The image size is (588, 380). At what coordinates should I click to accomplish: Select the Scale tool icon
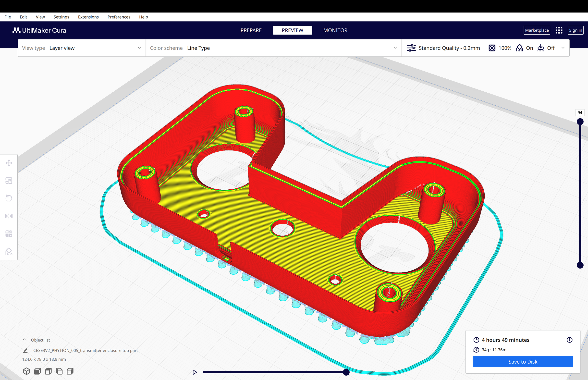tap(9, 181)
